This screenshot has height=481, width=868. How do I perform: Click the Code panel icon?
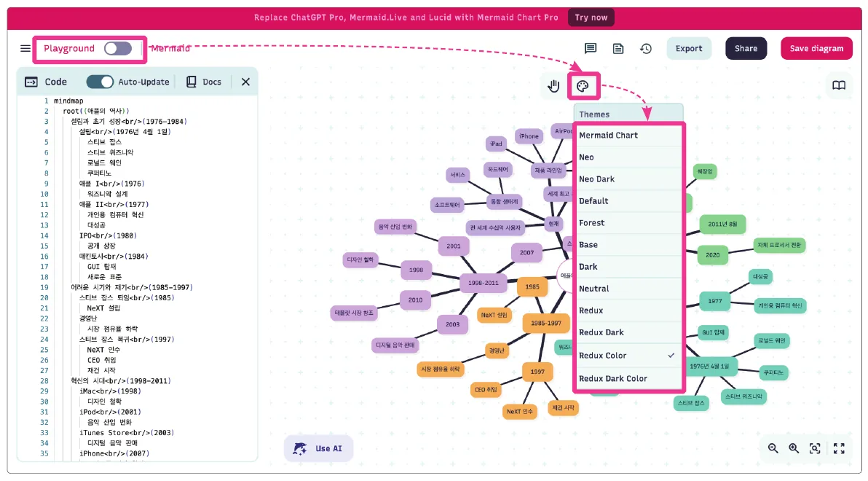[x=31, y=82]
